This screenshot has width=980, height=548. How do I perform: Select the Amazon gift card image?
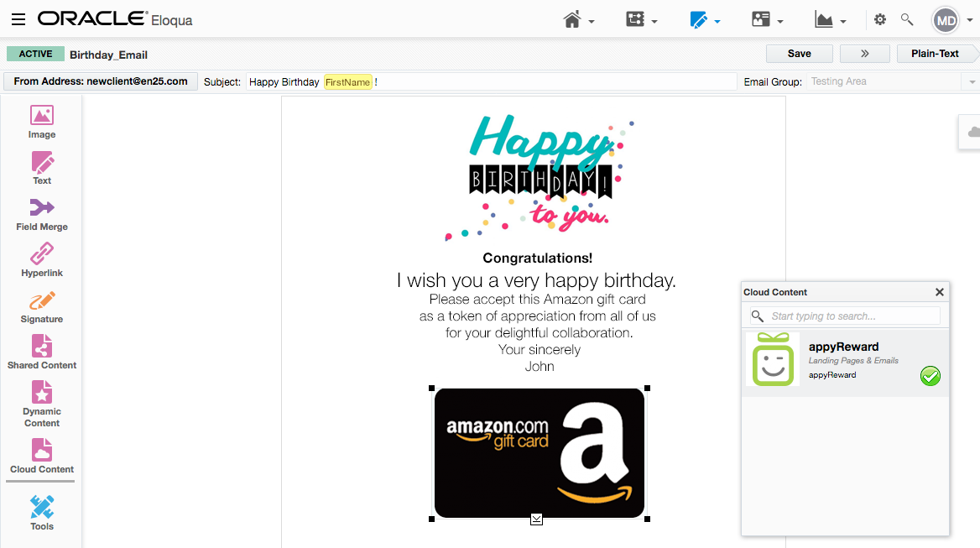540,453
